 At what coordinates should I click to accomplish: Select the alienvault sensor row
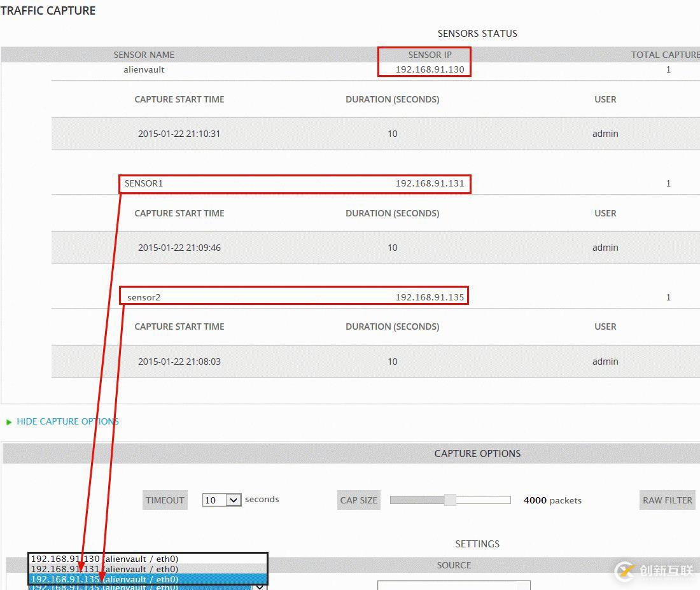pos(144,69)
